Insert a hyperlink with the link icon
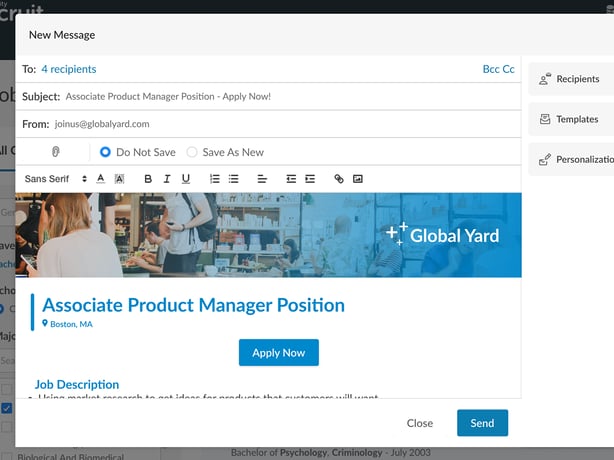Image resolution: width=614 pixels, height=460 pixels. click(338, 179)
